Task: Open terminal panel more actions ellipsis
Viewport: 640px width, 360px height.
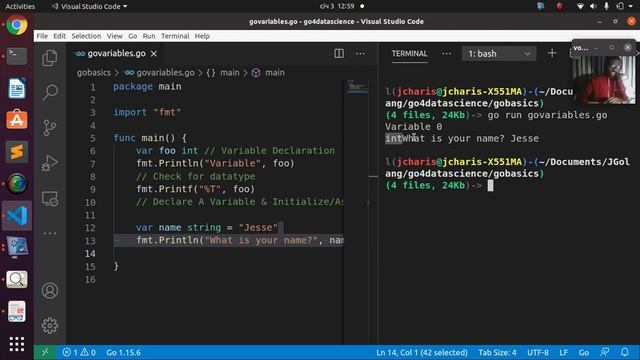Action: [x=447, y=53]
